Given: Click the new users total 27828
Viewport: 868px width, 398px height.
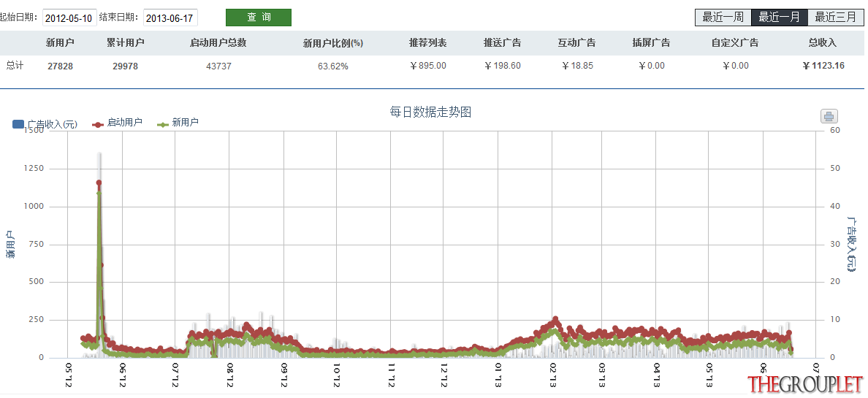Looking at the screenshot, I should [x=61, y=66].
